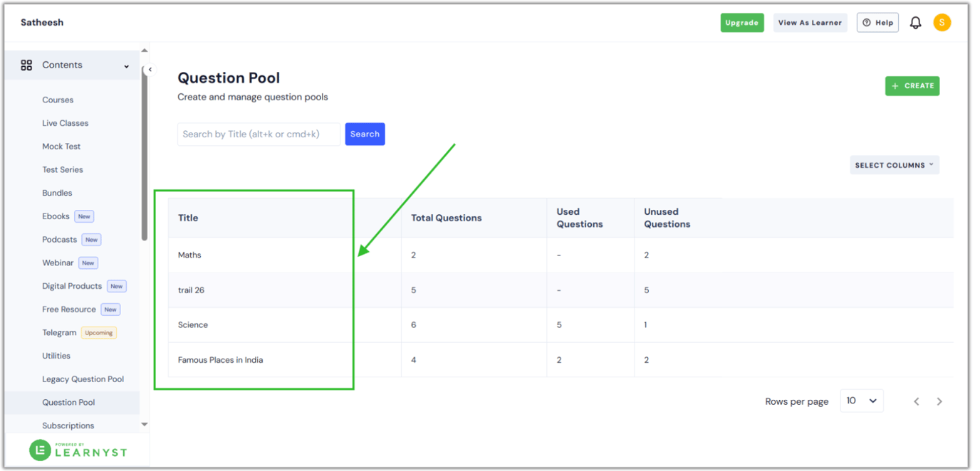Open the Legacy Question Pool page
980x471 pixels.
[84, 379]
